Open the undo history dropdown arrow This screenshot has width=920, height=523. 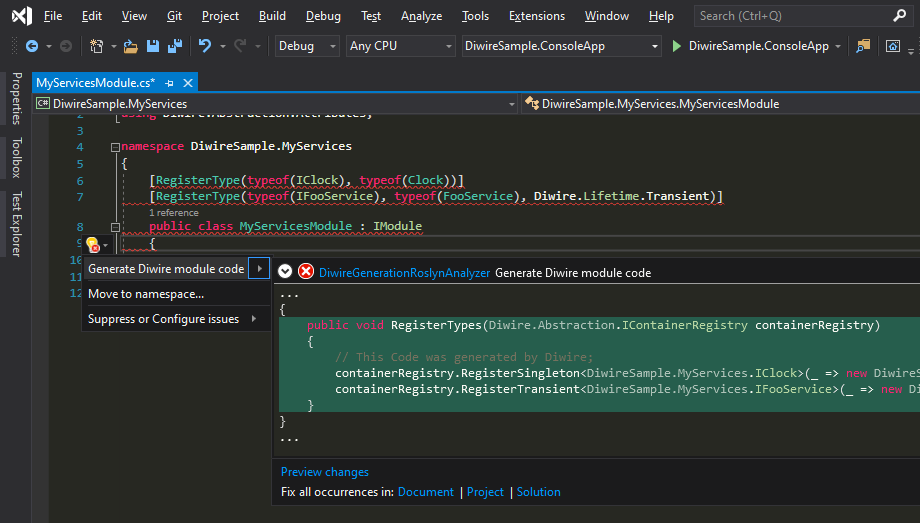click(222, 46)
